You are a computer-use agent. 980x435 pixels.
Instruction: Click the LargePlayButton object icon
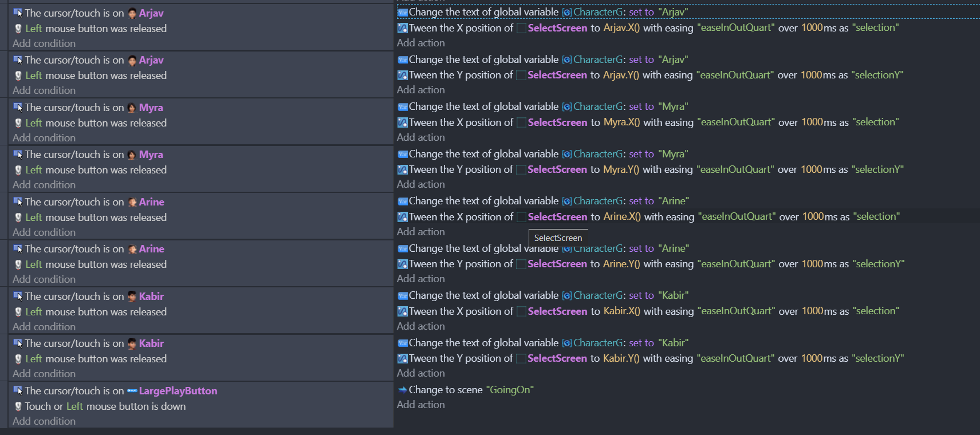[132, 391]
